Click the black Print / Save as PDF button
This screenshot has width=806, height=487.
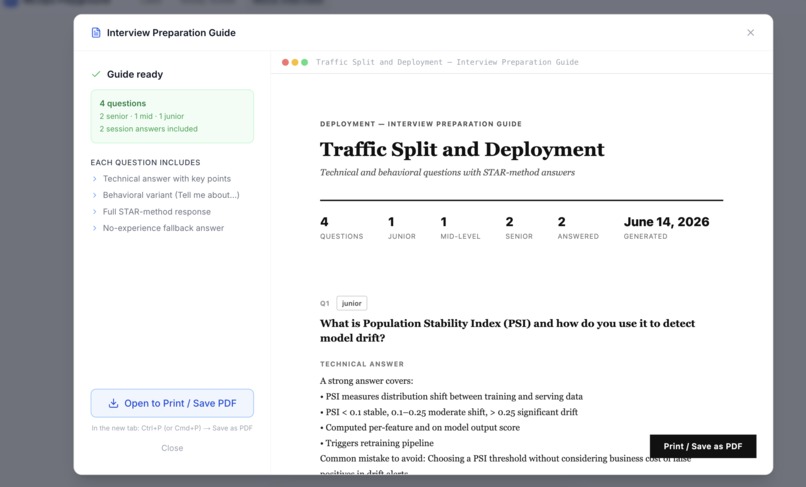point(703,446)
